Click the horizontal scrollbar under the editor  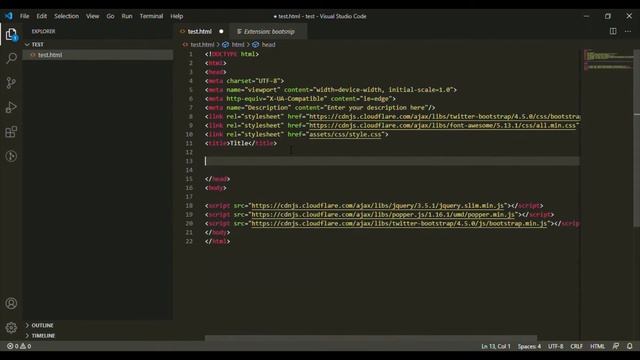click(x=371, y=338)
